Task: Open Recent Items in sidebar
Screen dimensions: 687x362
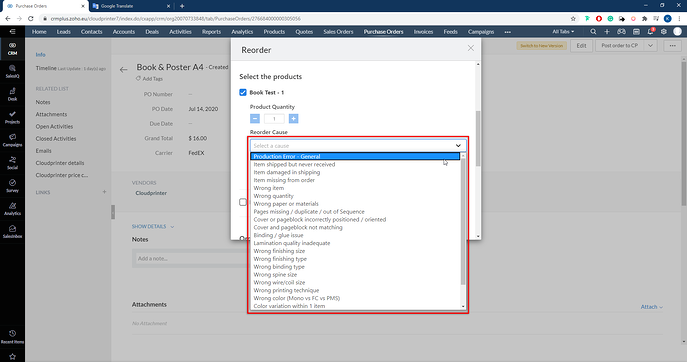Action: tap(12, 337)
